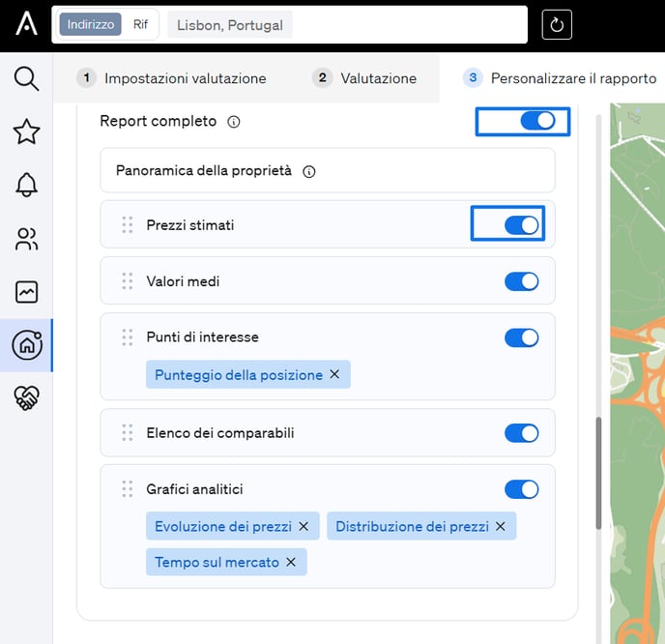Go to Impostazioni valutazione step
The width and height of the screenshot is (665, 644).
point(172,78)
